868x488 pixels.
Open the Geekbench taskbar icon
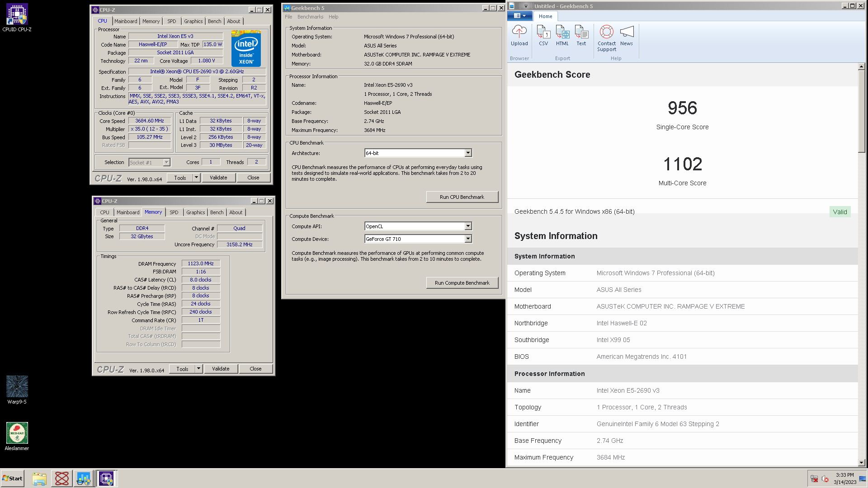[x=84, y=479]
